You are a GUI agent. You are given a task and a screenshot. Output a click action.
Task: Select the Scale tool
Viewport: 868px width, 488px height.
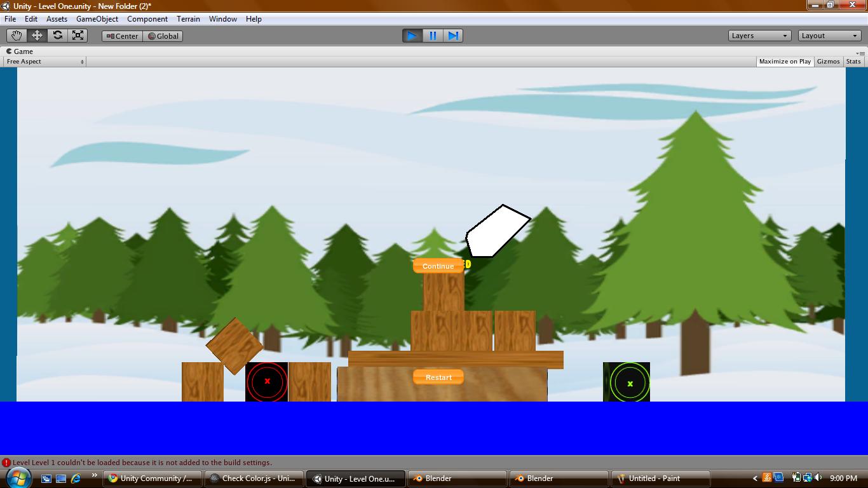click(78, 36)
